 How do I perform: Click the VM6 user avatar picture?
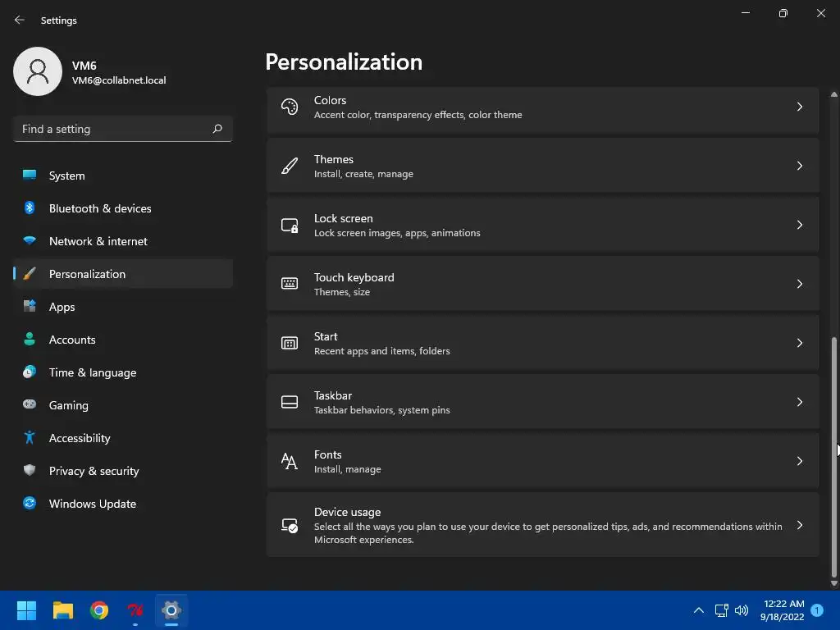point(38,71)
